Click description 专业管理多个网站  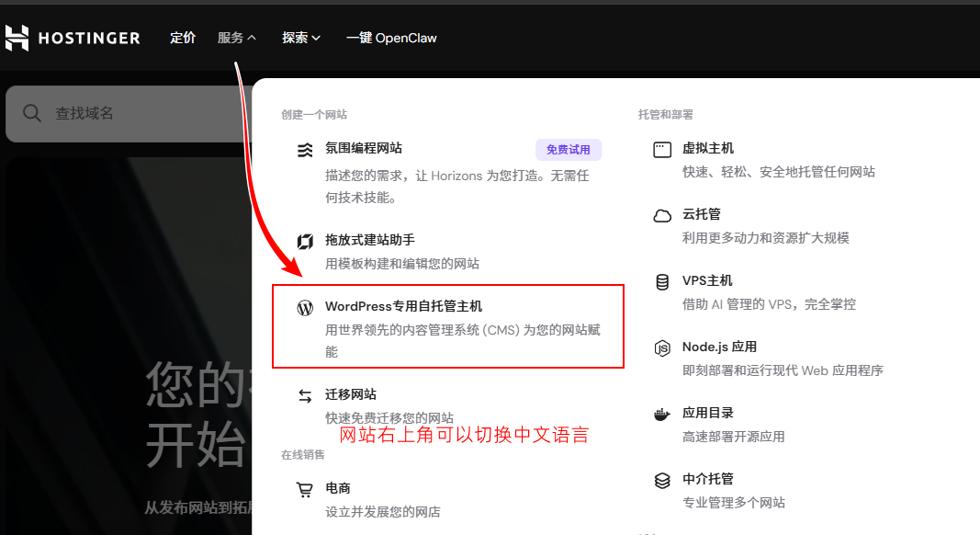point(733,503)
